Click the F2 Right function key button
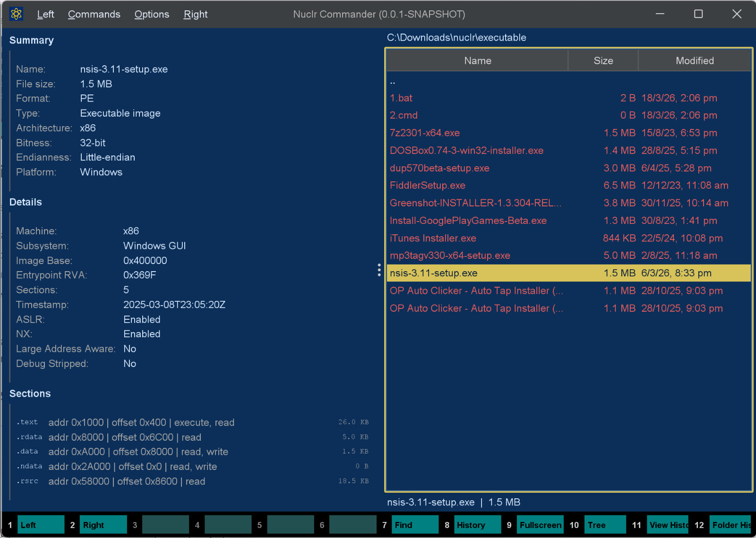The image size is (756, 538). click(103, 525)
